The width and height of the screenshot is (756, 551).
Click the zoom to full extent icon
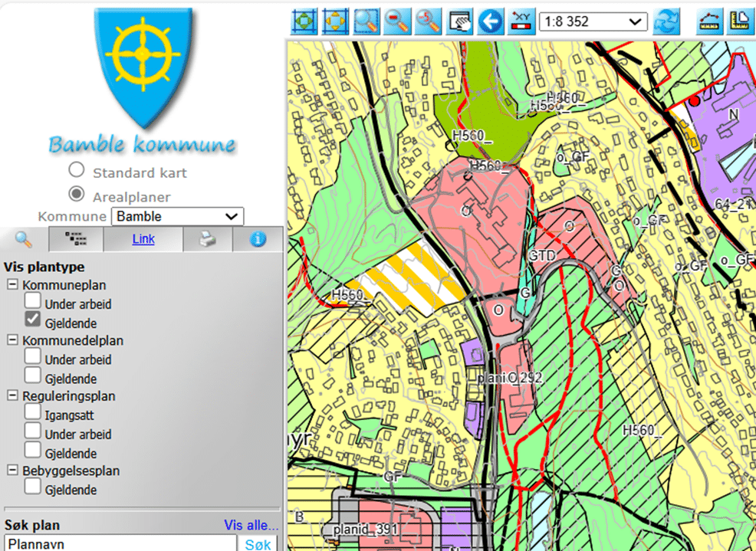305,21
